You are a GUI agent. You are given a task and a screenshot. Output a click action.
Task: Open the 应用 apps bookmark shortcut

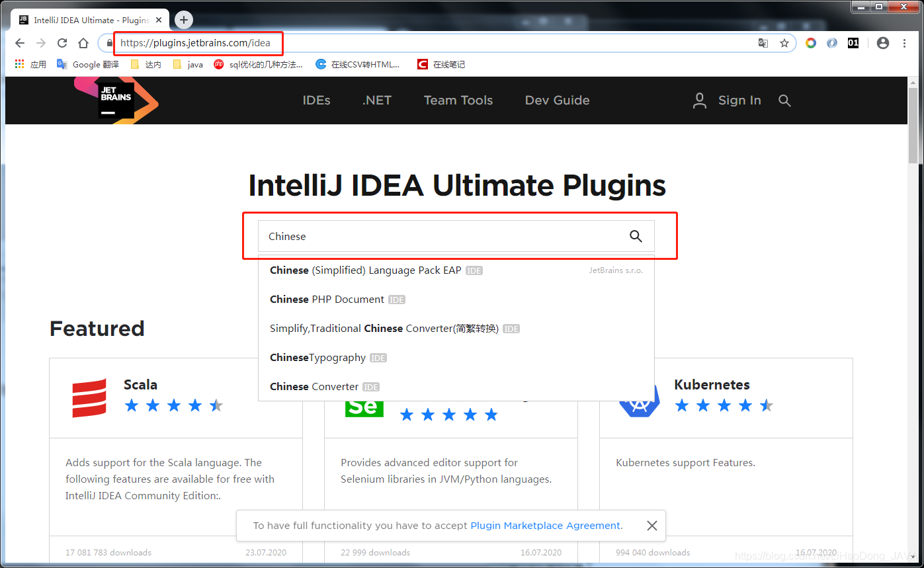pyautogui.click(x=30, y=64)
